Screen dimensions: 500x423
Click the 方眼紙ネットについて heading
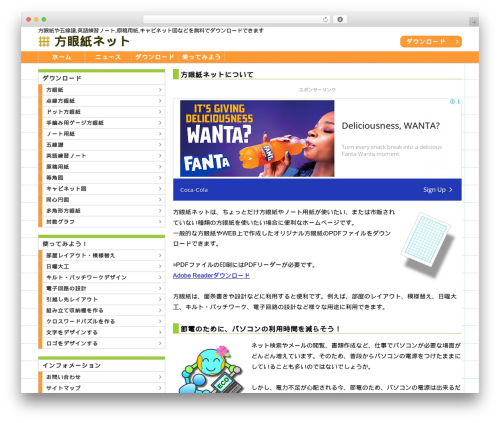pos(217,75)
